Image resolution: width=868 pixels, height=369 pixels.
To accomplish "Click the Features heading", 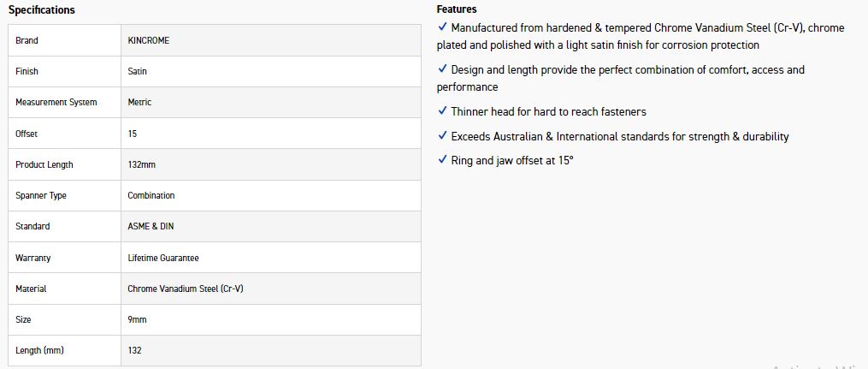I will coord(457,9).
